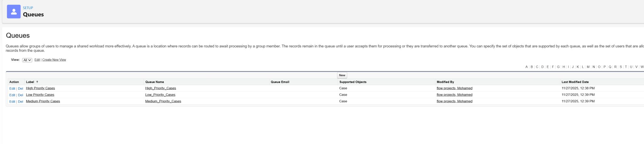This screenshot has width=644, height=144.
Task: Filter queues by letter B
Action: 532,67
